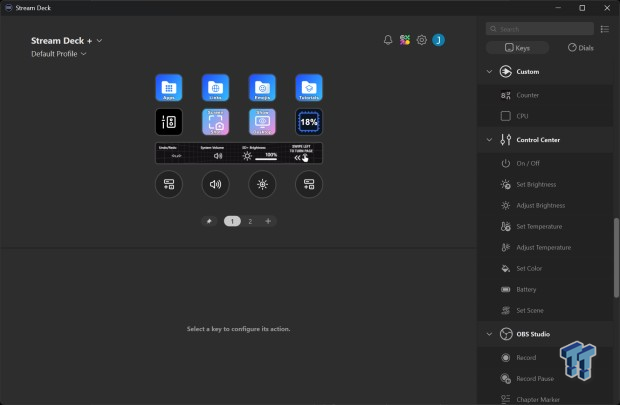Select the On / Off action
This screenshot has width=620, height=405.
(546, 163)
